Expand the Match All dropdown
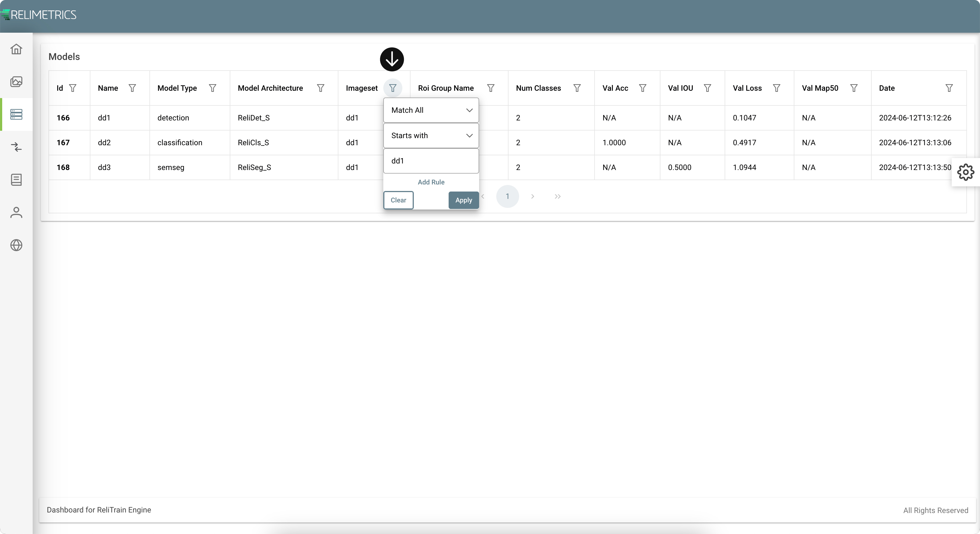This screenshot has height=534, width=980. [431, 110]
